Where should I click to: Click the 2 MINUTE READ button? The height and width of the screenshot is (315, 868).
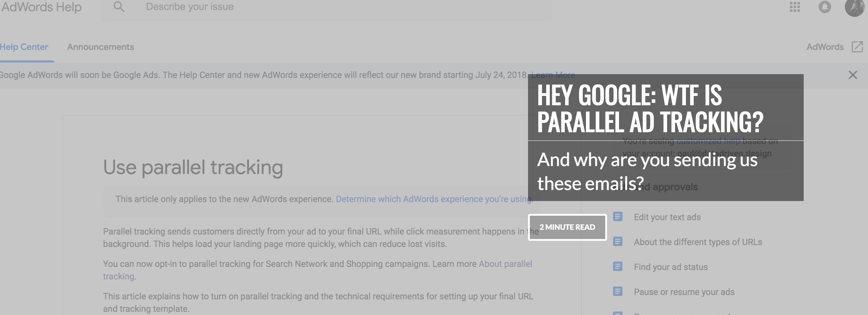[x=567, y=227]
